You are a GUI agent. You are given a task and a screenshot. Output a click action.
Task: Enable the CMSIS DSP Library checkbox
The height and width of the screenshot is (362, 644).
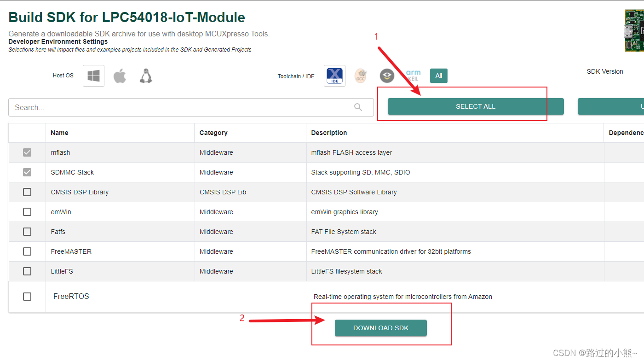(x=27, y=192)
